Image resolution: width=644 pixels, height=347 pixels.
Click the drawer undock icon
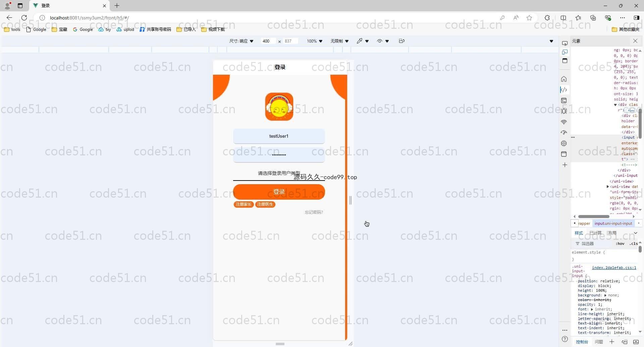coord(625,342)
